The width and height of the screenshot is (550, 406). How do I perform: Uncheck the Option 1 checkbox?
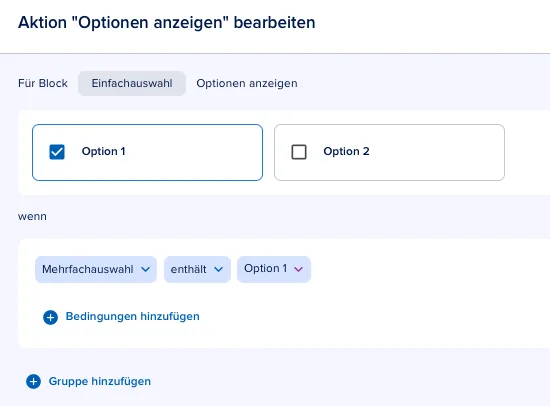pos(57,152)
